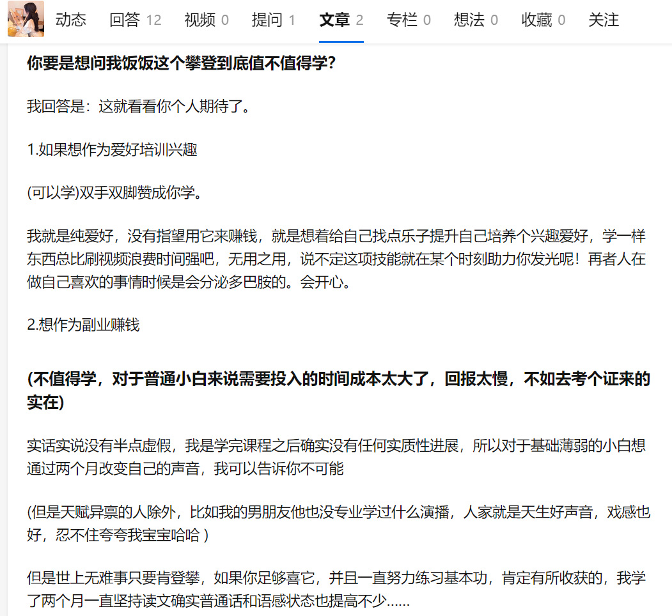Click the paragraph about 天赋异禀的人除外
Image resolution: width=672 pixels, height=616 pixels.
(x=339, y=523)
